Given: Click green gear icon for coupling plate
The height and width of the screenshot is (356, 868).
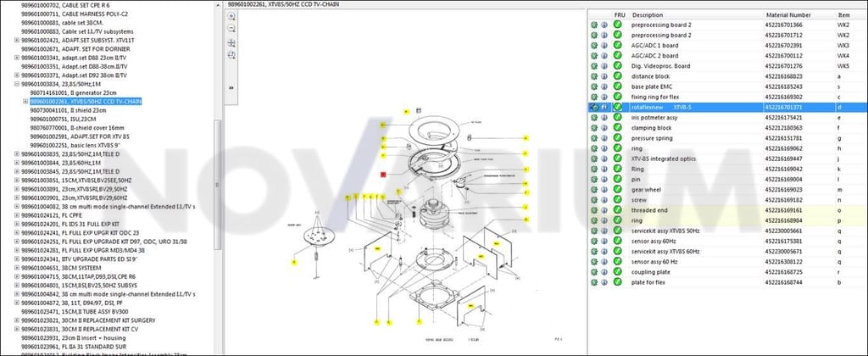Looking at the screenshot, I should 594,272.
